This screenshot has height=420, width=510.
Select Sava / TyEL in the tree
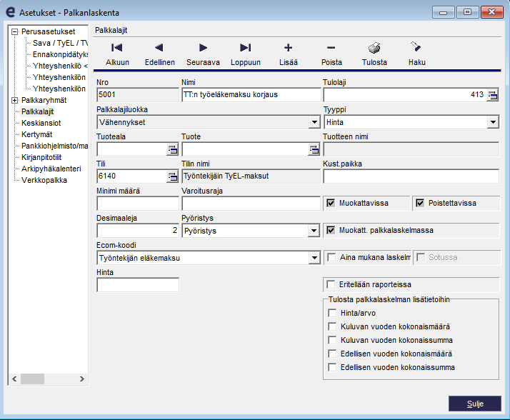[60, 43]
